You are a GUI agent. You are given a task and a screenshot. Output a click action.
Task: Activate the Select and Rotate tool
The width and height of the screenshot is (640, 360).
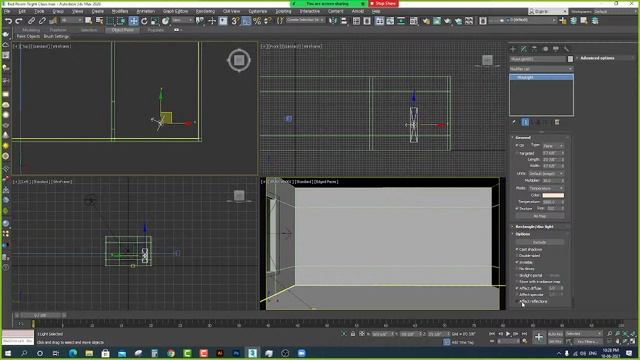(x=144, y=21)
